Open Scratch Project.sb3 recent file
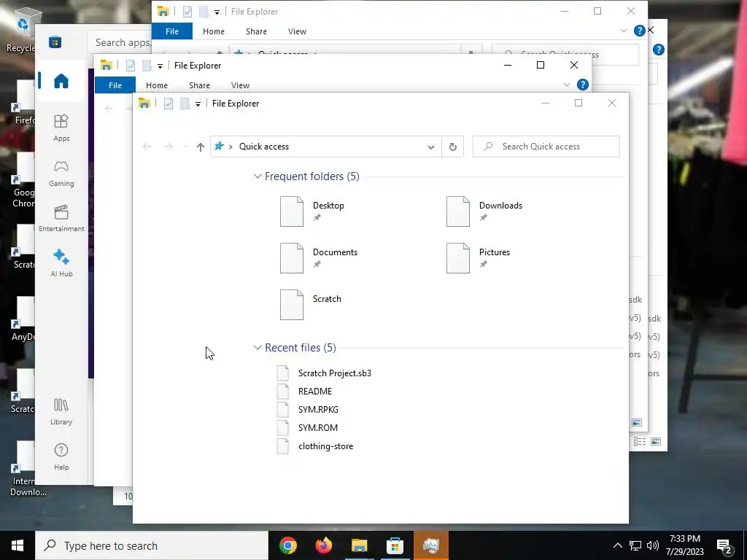Screen dimensions: 747x560 pos(324,373)
